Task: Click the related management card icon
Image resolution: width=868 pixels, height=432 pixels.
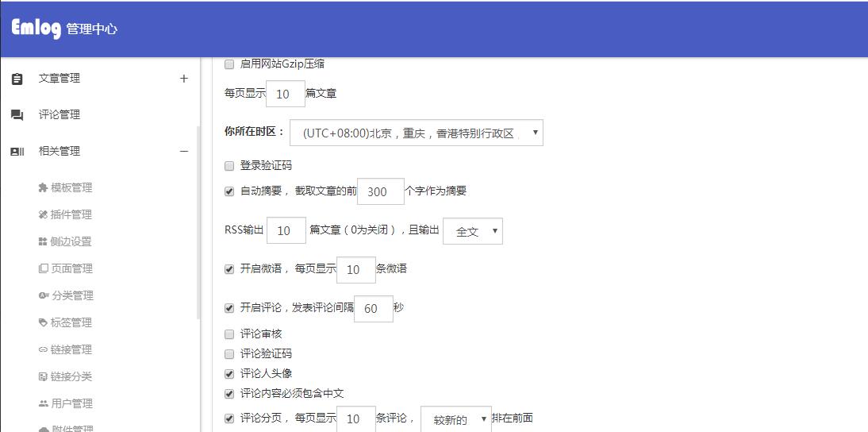Action: click(17, 152)
